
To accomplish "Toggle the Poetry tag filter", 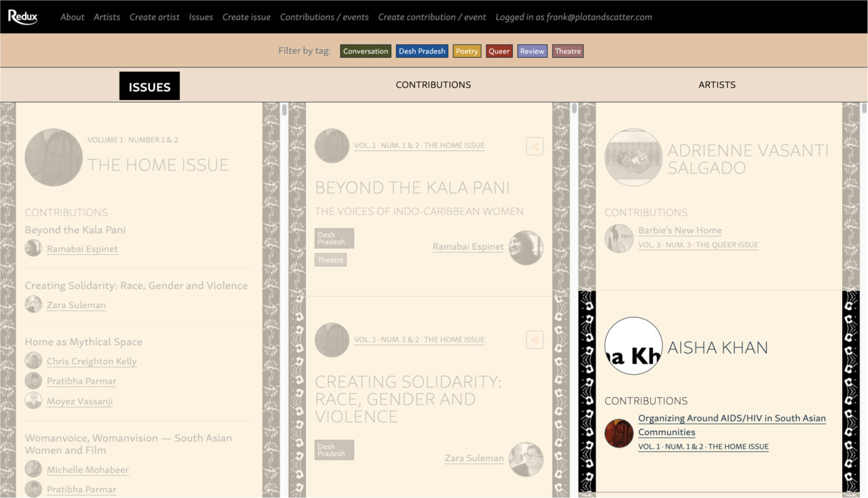I will coord(466,51).
